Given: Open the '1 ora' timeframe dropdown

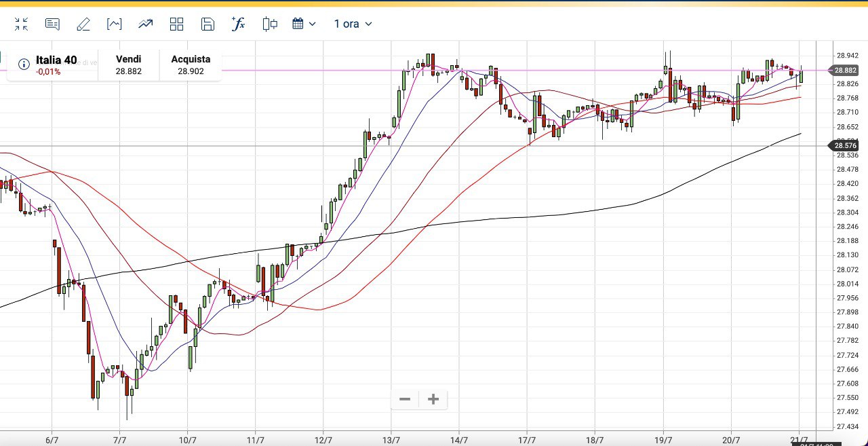Looking at the screenshot, I should coord(353,24).
